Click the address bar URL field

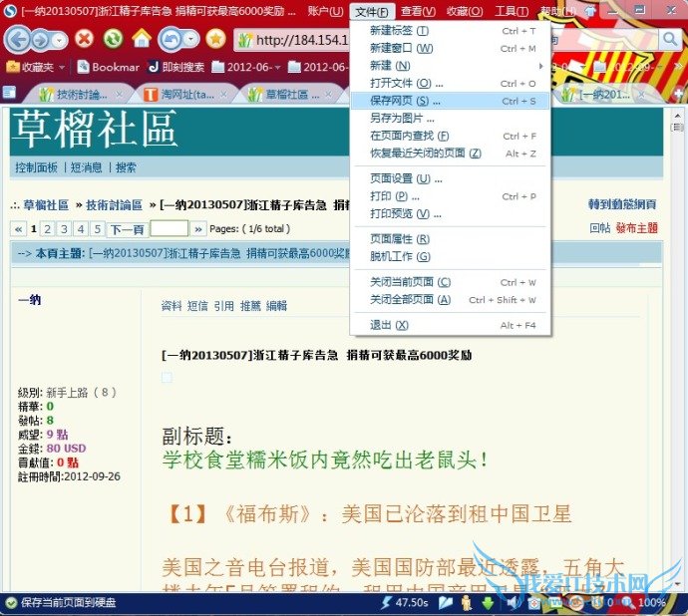point(293,40)
